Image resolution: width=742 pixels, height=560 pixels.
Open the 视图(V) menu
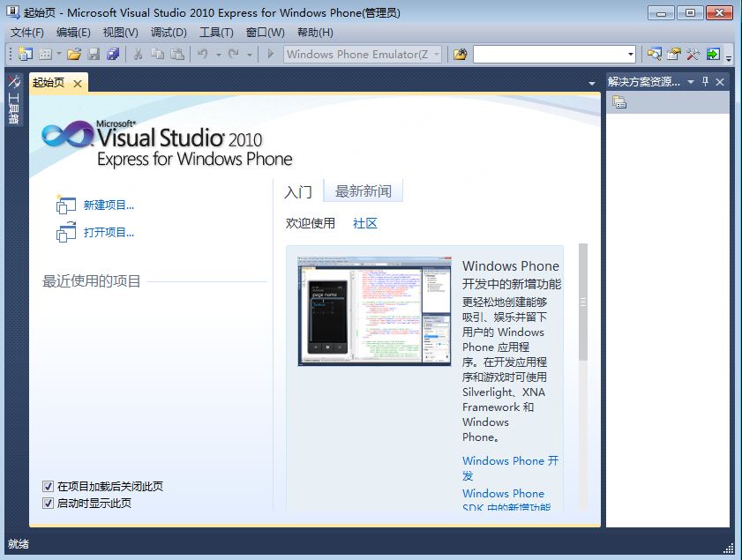tap(121, 32)
